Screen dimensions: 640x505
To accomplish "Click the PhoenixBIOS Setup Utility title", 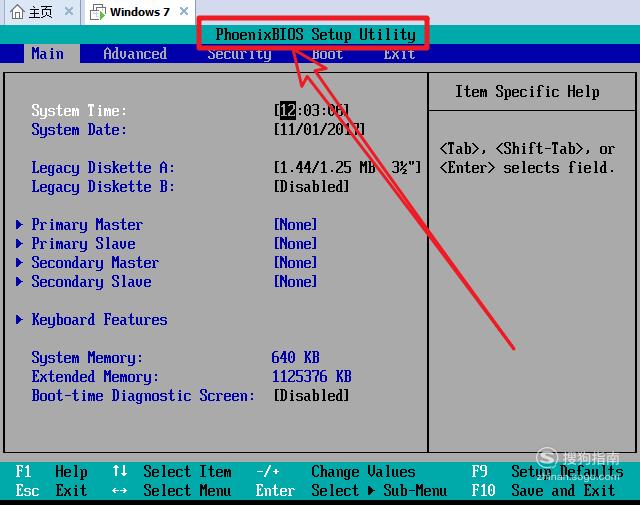I will click(x=316, y=34).
